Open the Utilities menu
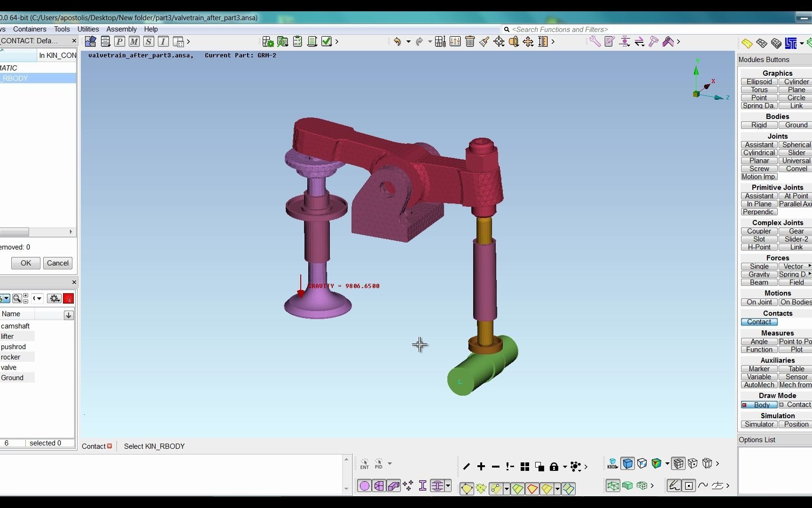 [88, 29]
